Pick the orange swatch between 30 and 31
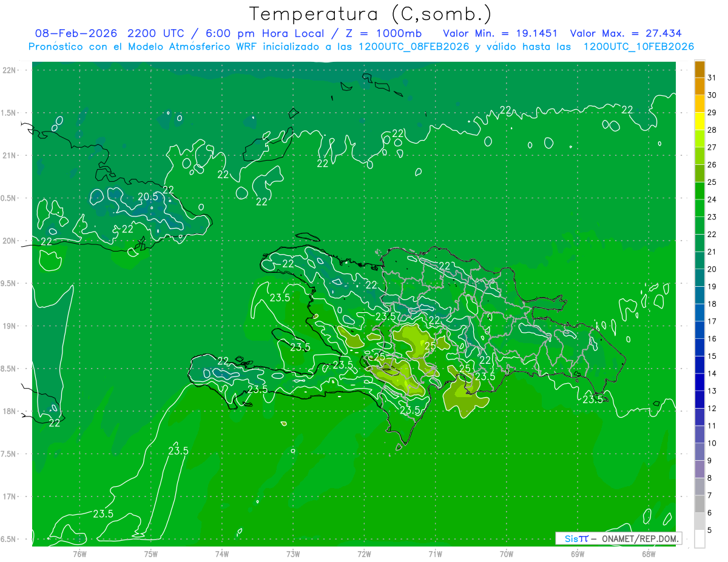 click(699, 87)
